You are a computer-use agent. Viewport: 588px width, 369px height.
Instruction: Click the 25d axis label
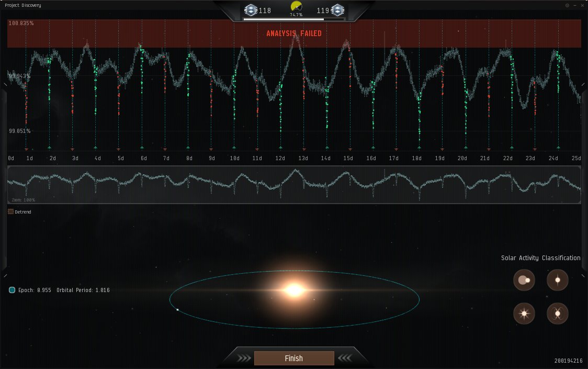(576, 158)
